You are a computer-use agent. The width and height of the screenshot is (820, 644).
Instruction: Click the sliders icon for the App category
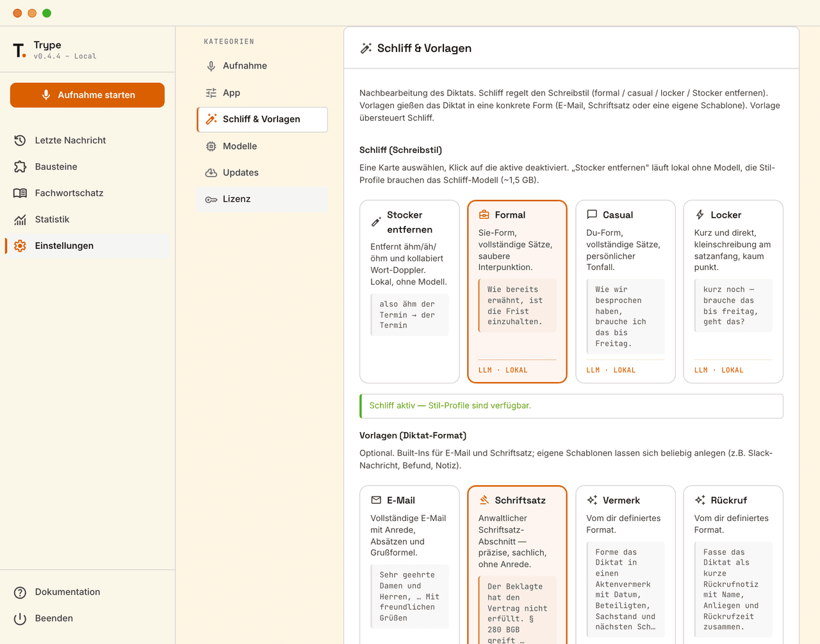click(211, 93)
